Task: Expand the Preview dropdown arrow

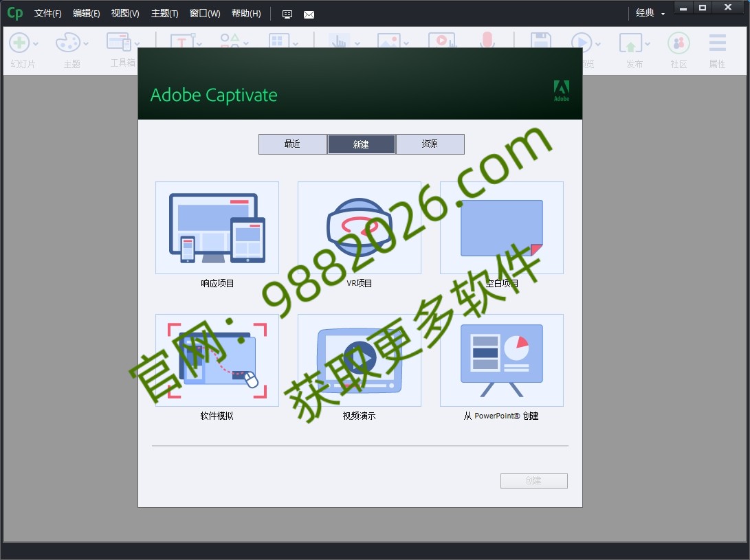Action: [x=598, y=43]
